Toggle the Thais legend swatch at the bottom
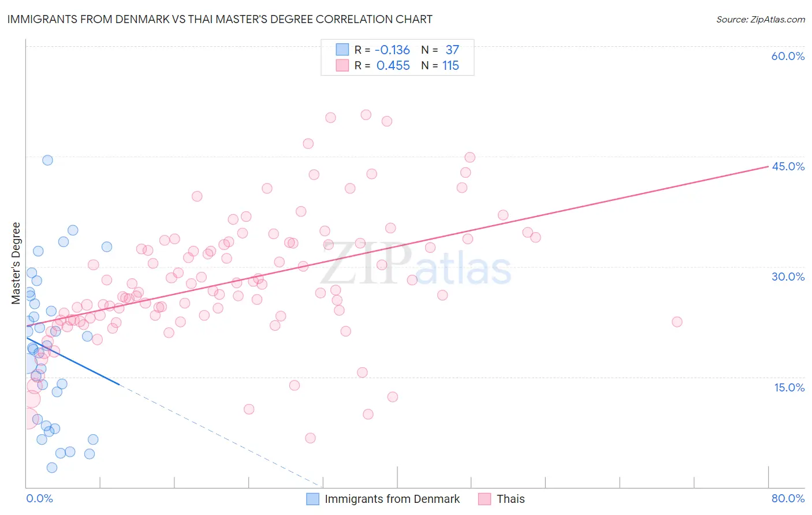This screenshot has height=515, width=812. [485, 499]
